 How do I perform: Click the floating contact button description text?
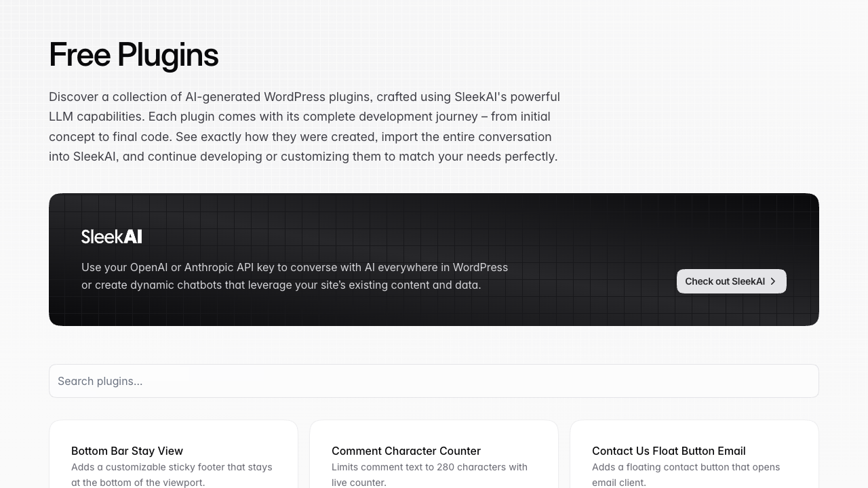coord(686,474)
